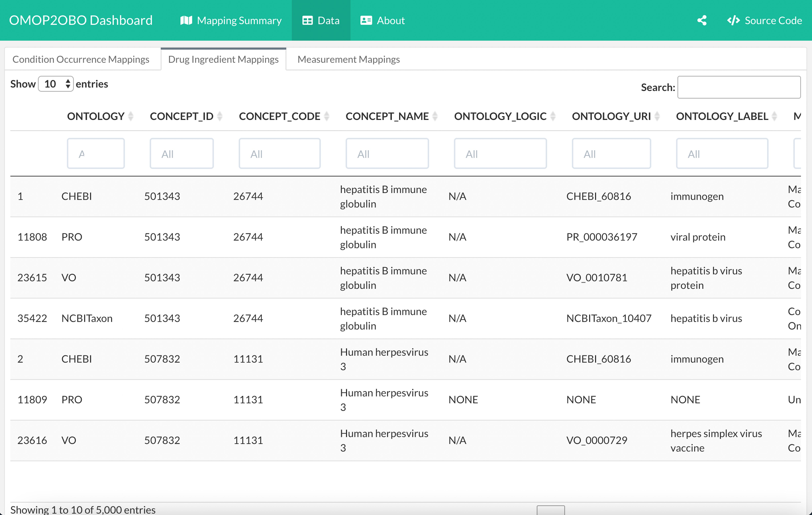Image resolution: width=812 pixels, height=515 pixels.
Task: Click NONE in ONTOLOGY_URI column
Action: (581, 400)
